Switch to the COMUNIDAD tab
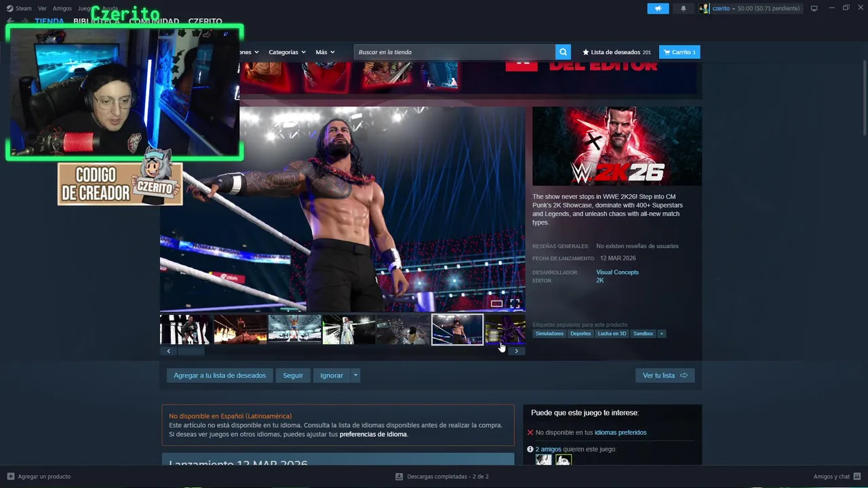This screenshot has height=488, width=868. [154, 22]
